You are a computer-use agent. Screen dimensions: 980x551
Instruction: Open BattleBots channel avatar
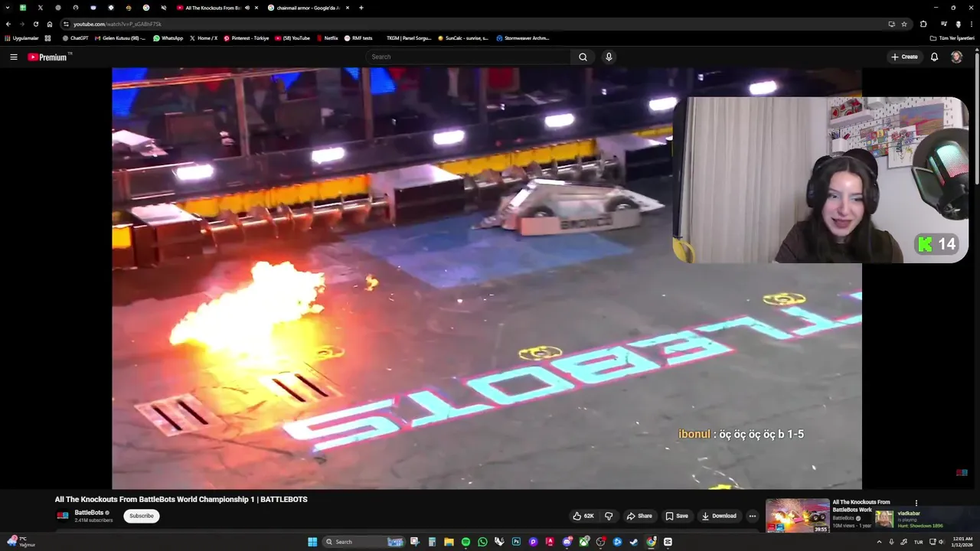(63, 516)
